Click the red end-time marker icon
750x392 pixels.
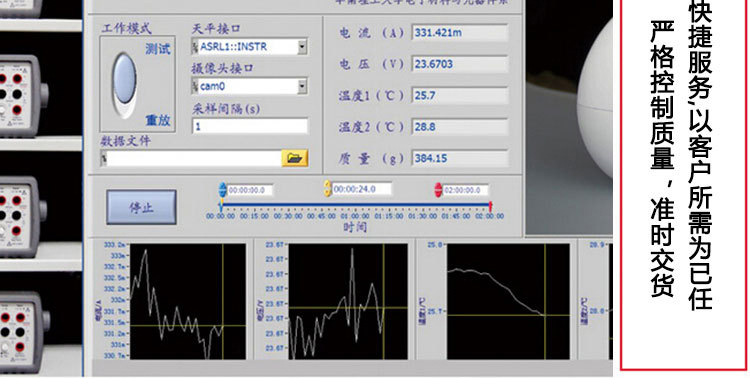[438, 190]
